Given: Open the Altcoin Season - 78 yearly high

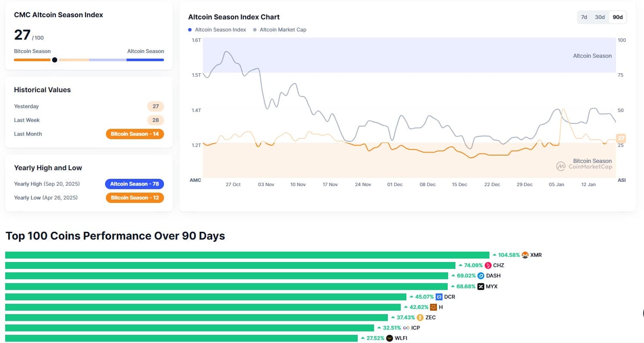Looking at the screenshot, I should click(134, 184).
